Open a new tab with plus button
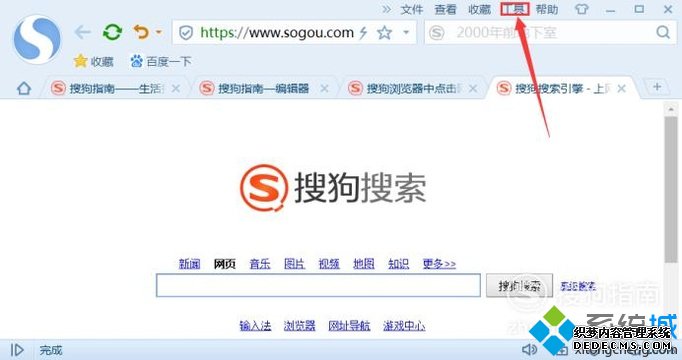 click(657, 87)
